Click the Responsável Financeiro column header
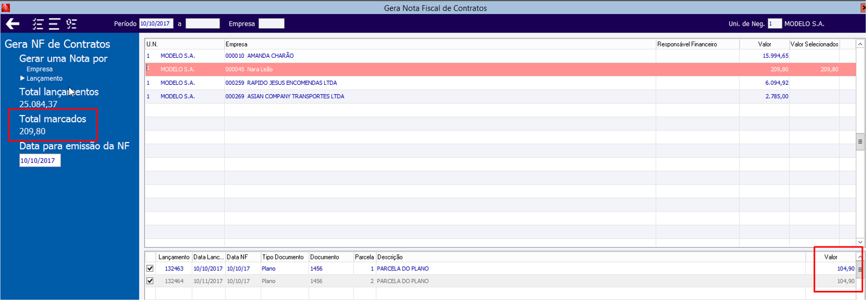 (x=697, y=44)
